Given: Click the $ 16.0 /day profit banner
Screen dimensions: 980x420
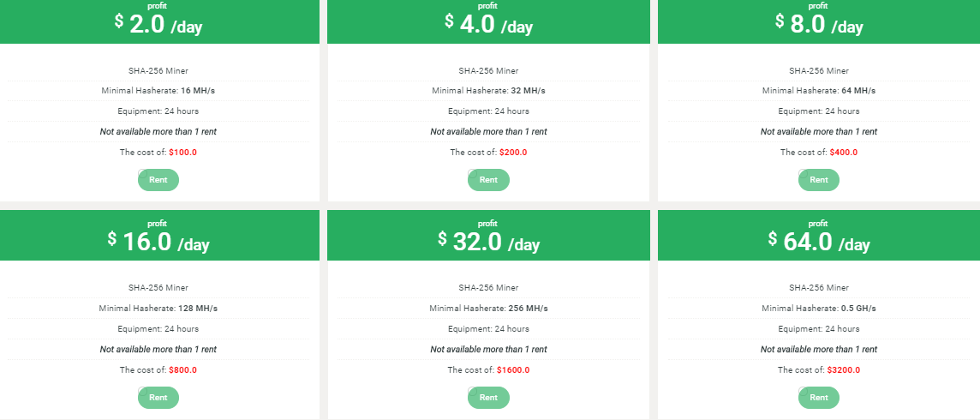Looking at the screenshot, I should point(159,241).
